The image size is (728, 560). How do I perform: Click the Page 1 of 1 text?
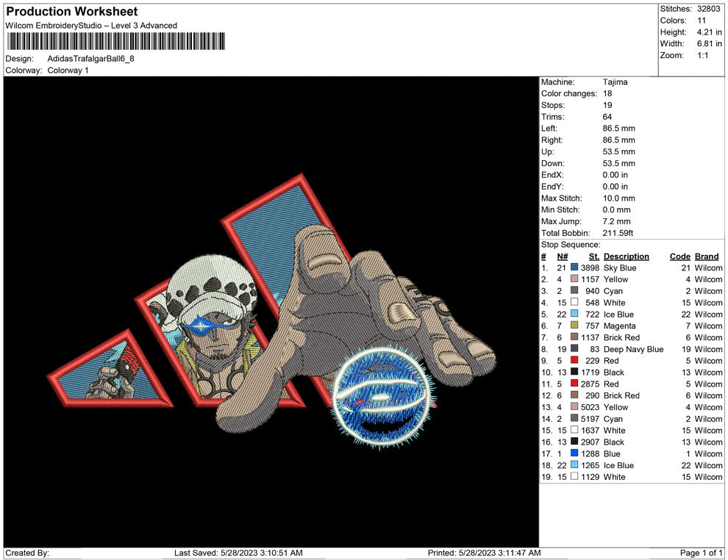pos(701,553)
